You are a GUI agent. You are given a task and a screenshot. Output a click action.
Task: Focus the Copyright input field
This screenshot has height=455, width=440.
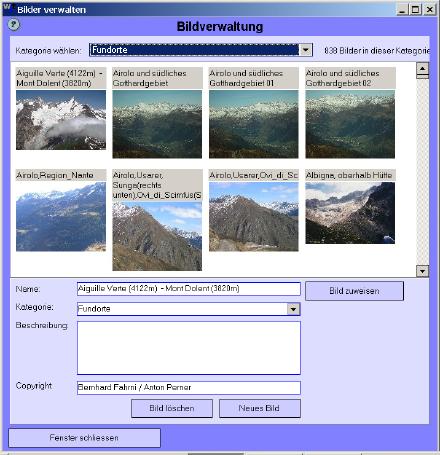click(189, 388)
